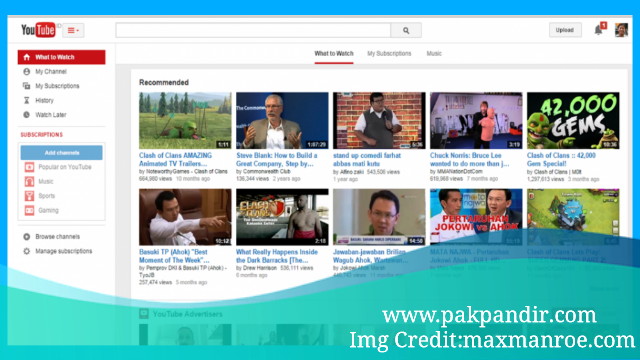Open Gaming channel in sidebar
The image size is (640, 360).
pos(49,210)
